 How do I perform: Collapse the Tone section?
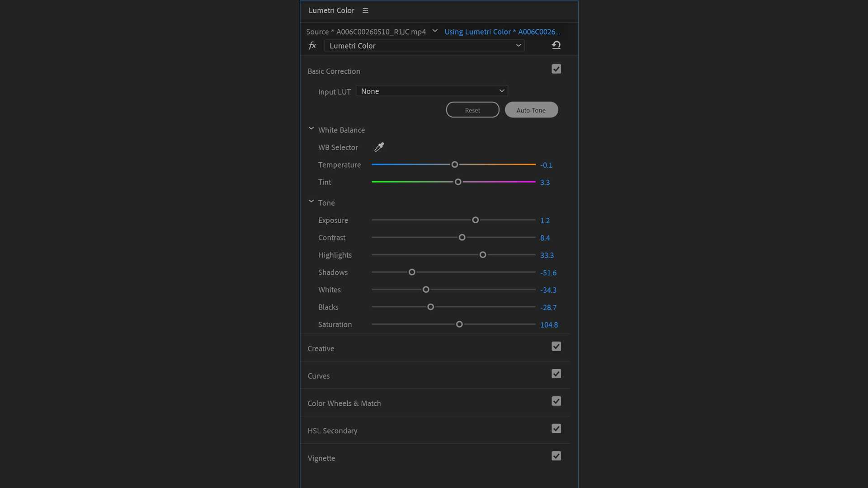pos(311,202)
